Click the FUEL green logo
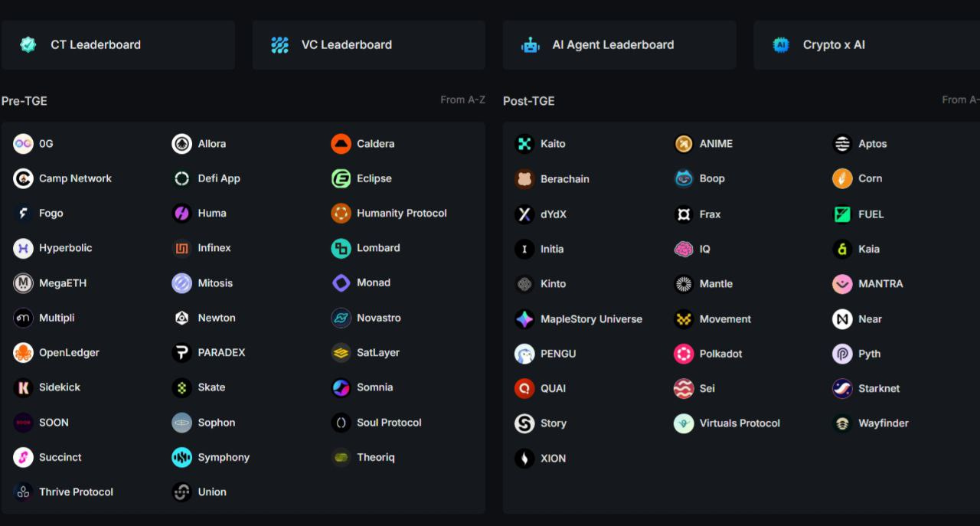980x526 pixels. [x=842, y=214]
